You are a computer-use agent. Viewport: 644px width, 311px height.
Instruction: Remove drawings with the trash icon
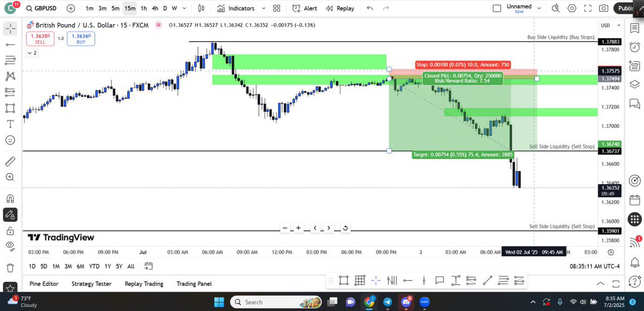pyautogui.click(x=10, y=267)
